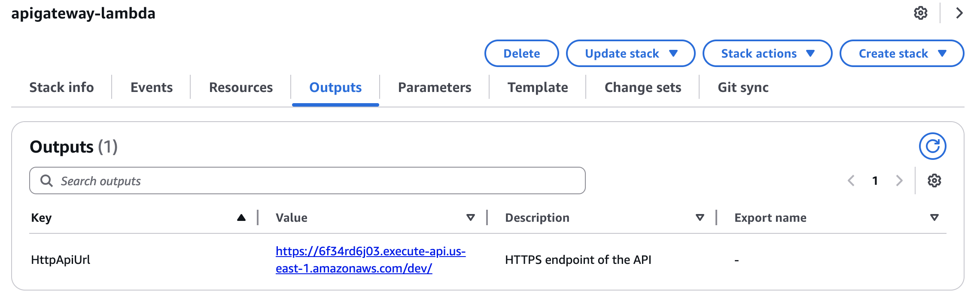Image resolution: width=980 pixels, height=306 pixels.
Task: Open the HttpApiUrl execute-api link
Action: (x=371, y=260)
